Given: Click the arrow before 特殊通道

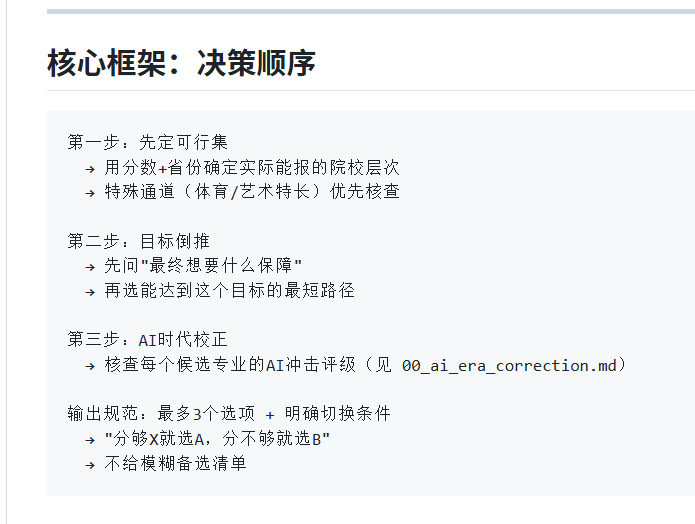Looking at the screenshot, I should [x=91, y=192].
